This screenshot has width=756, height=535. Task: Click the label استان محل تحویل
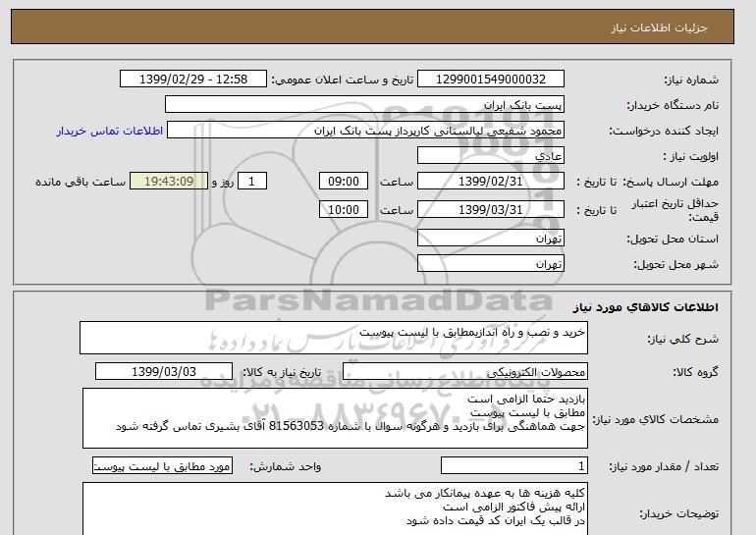click(673, 239)
